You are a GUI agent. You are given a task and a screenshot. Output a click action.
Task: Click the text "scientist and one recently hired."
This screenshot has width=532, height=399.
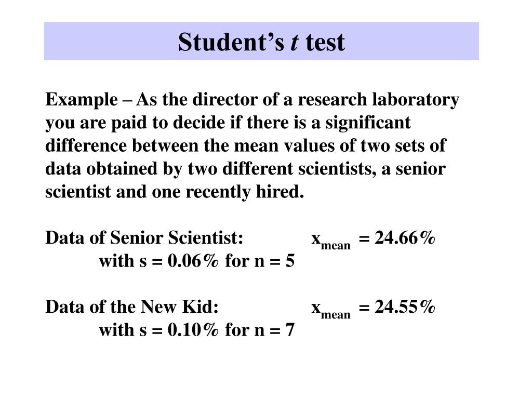pyautogui.click(x=174, y=192)
